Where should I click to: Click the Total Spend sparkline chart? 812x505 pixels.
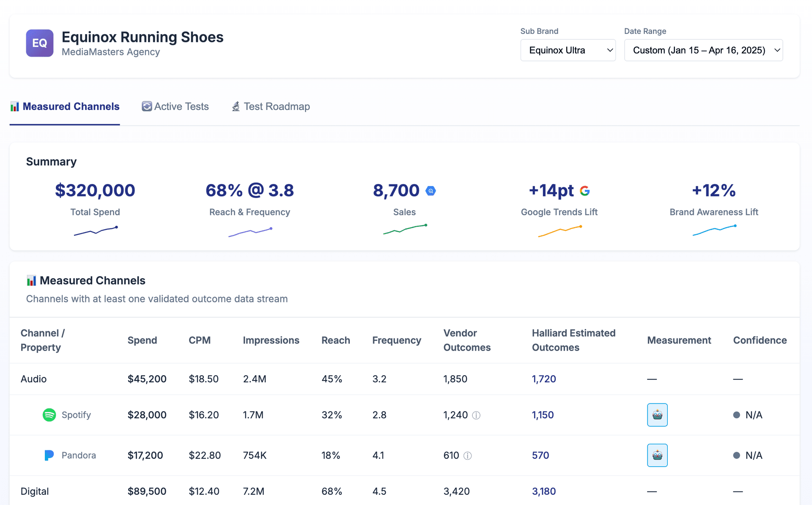click(x=96, y=231)
